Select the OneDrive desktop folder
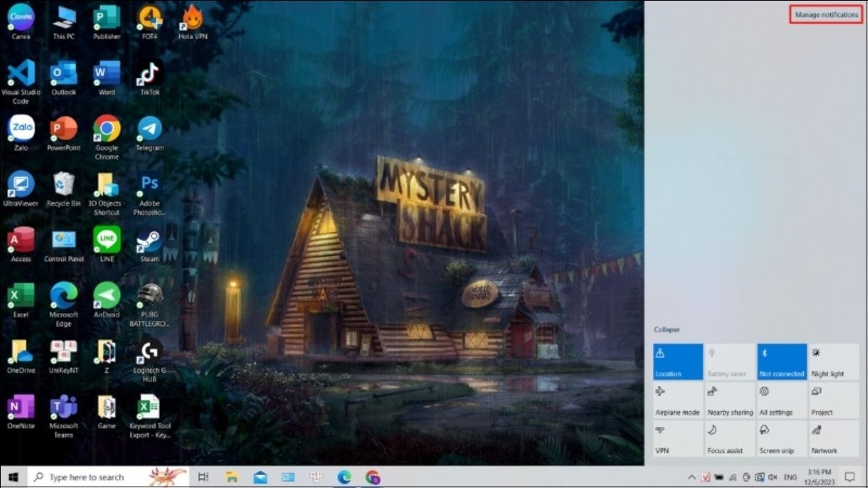The image size is (868, 488). (20, 356)
